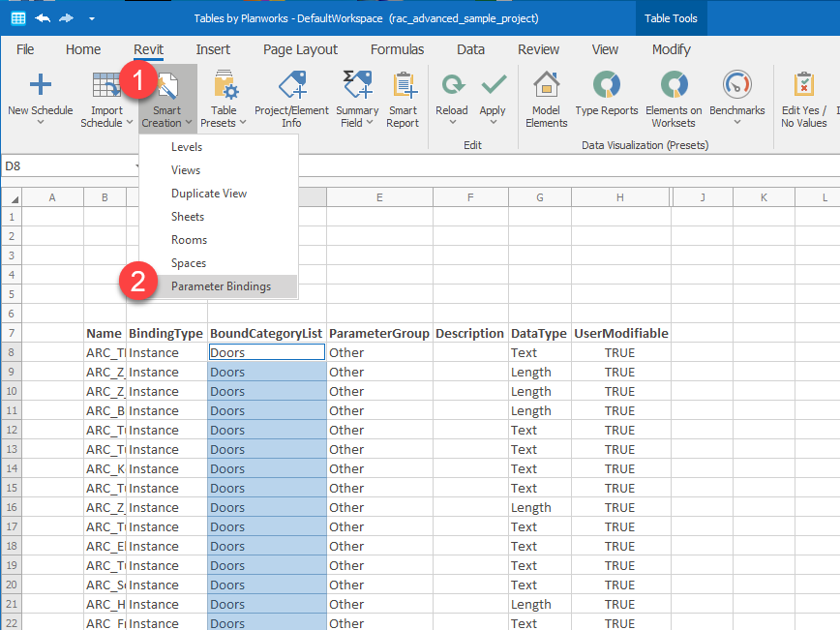Expand the Benchmarks dropdown chevron
This screenshot has width=840, height=630.
pyautogui.click(x=737, y=123)
